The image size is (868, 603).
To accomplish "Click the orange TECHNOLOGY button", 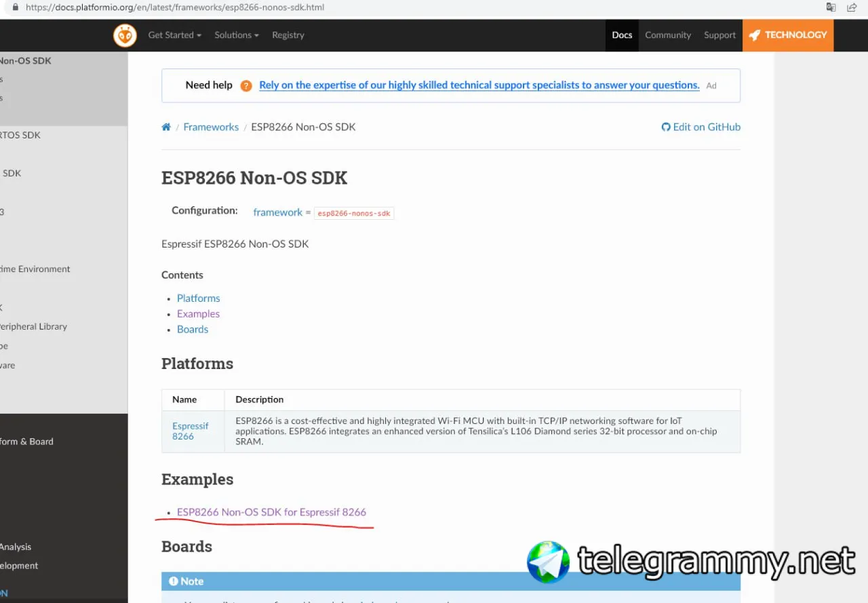I will click(x=788, y=35).
